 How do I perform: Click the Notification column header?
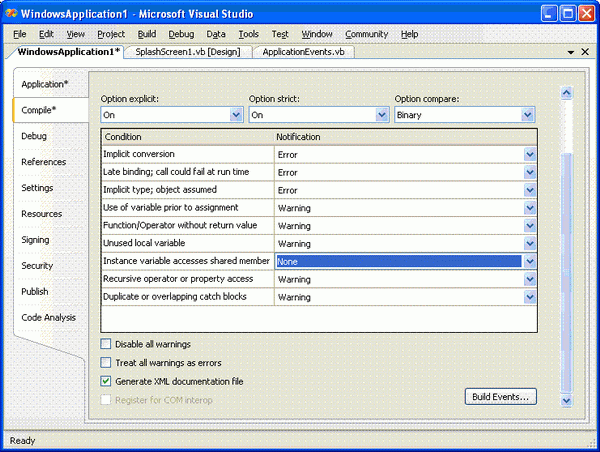point(406,137)
